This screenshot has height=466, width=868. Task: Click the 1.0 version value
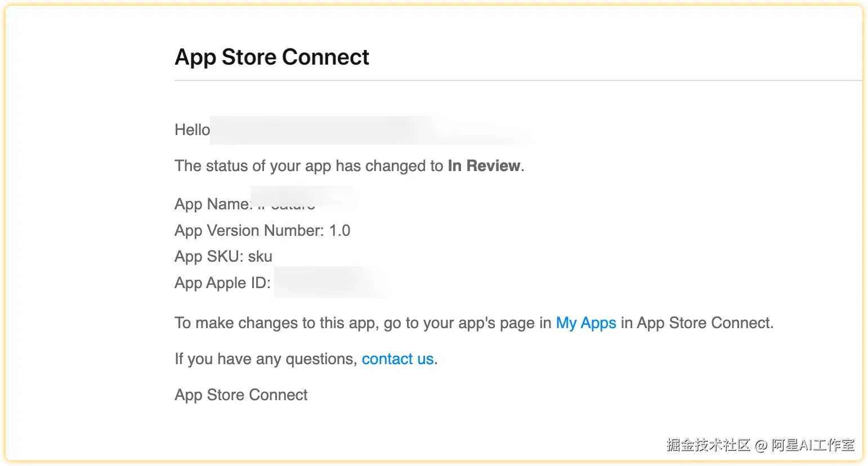(x=339, y=230)
